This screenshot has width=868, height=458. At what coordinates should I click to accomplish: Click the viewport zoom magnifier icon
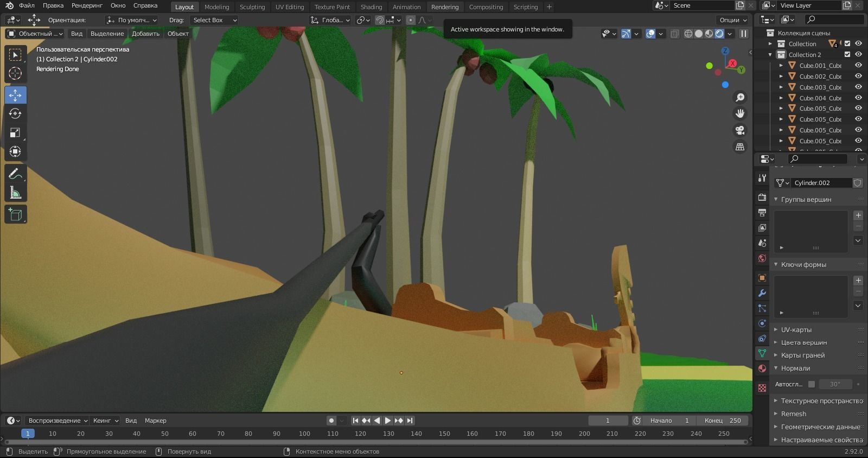point(740,97)
